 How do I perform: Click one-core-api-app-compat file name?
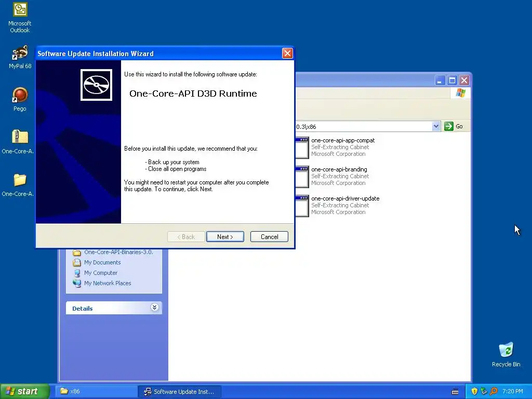343,140
